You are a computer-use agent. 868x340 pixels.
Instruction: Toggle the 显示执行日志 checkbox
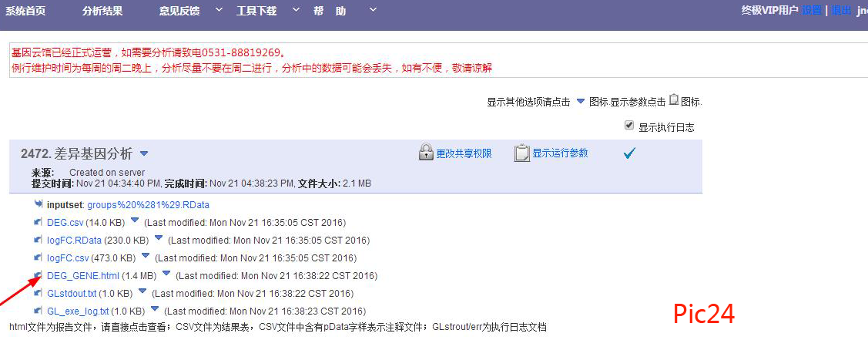630,126
